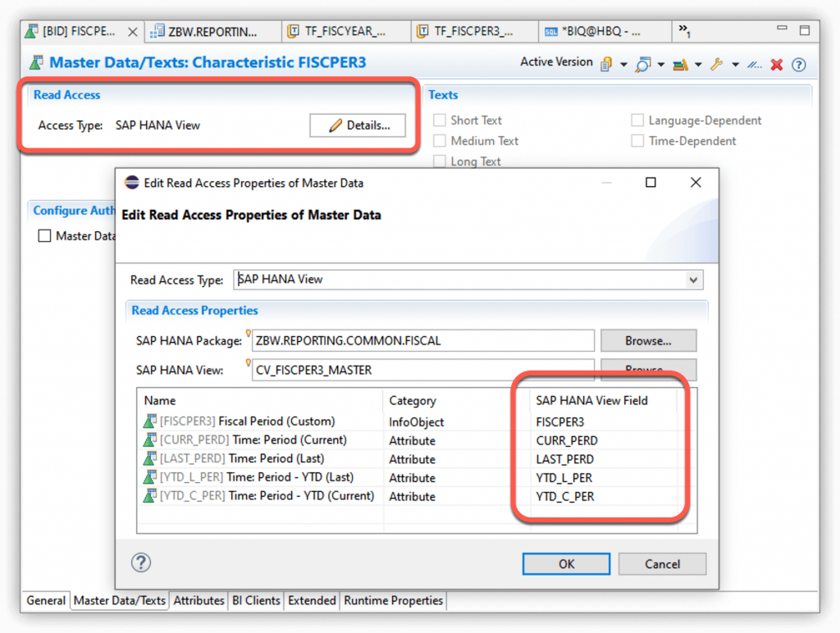Screen dimensions: 840x633
Task: Click the Category column header
Action: tap(456, 401)
